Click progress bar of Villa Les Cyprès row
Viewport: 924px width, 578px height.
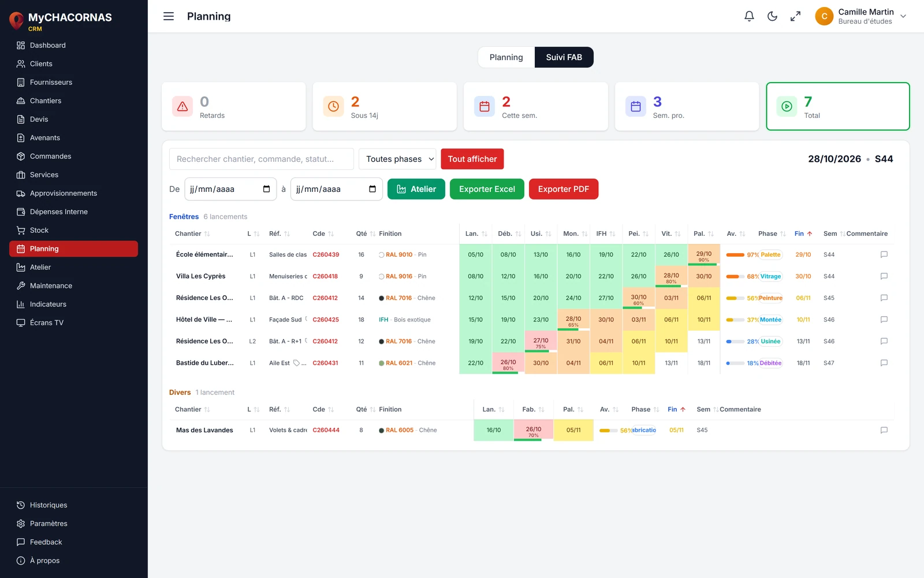pos(735,276)
